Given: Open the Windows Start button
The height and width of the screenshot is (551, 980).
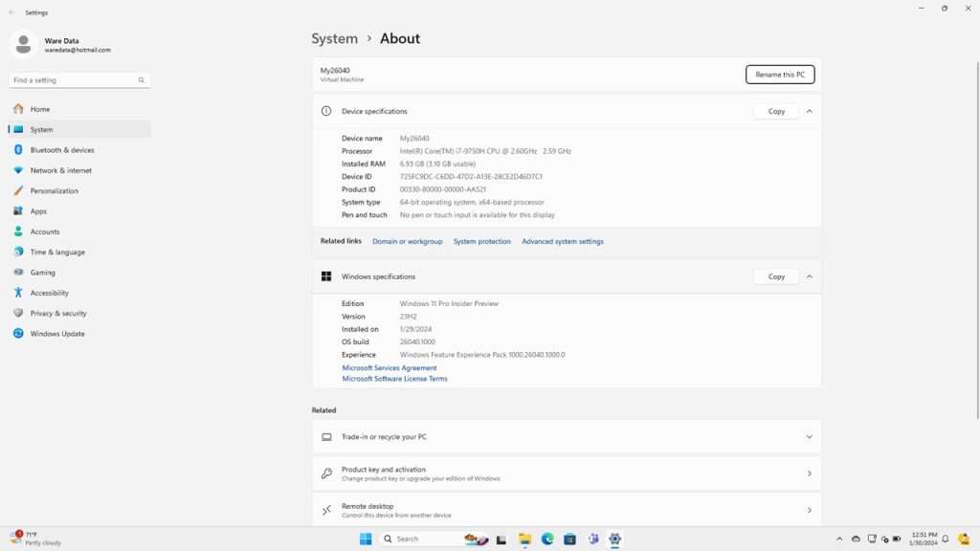Looking at the screenshot, I should (x=366, y=540).
